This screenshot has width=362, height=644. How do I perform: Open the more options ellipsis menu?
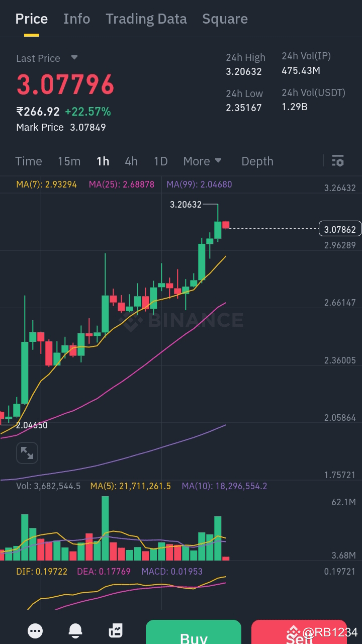click(x=35, y=631)
